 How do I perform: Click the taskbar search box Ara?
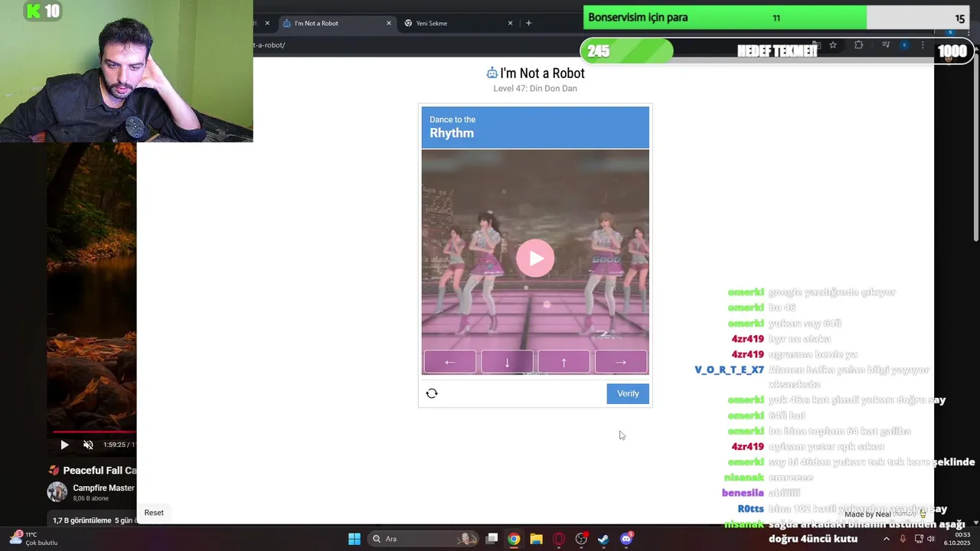422,539
